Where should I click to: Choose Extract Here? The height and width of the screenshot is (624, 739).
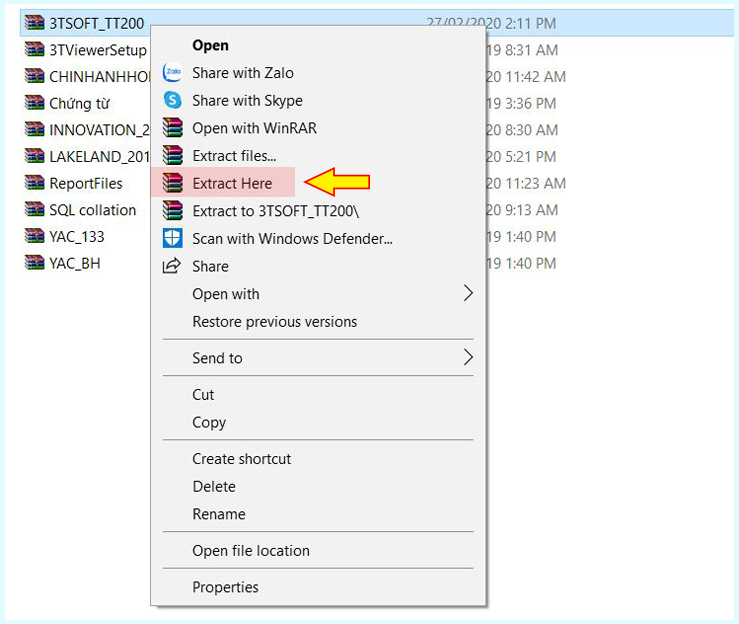[x=232, y=183]
